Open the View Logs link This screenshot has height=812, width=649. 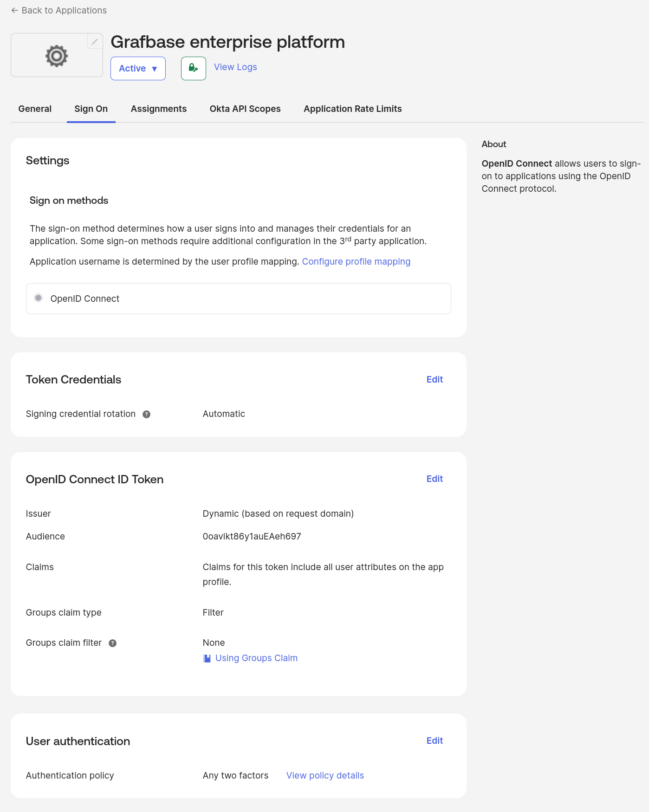pyautogui.click(x=235, y=67)
